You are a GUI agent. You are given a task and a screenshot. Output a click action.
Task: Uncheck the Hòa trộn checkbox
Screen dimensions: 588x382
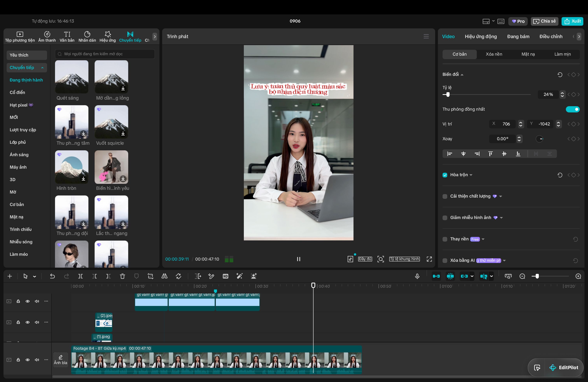(445, 175)
